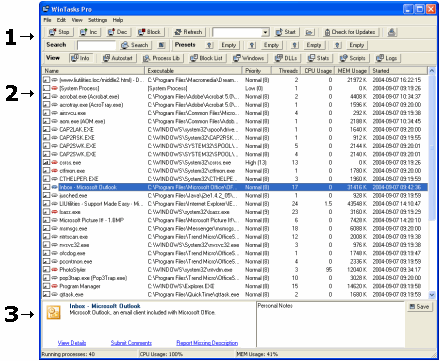440x361 pixels.
Task: Toggle the checkbox next to Program Manager
Action: (46, 286)
